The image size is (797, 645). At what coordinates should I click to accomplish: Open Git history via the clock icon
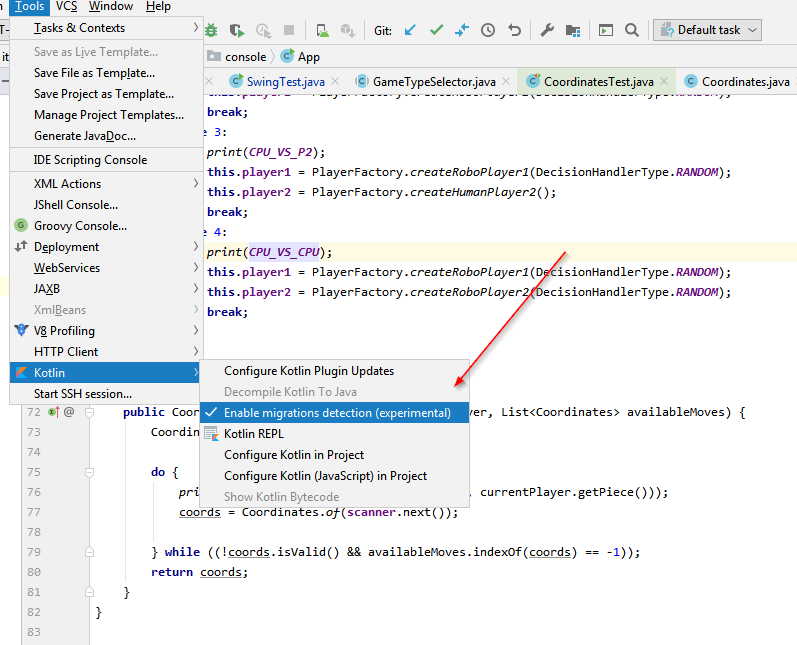click(488, 30)
